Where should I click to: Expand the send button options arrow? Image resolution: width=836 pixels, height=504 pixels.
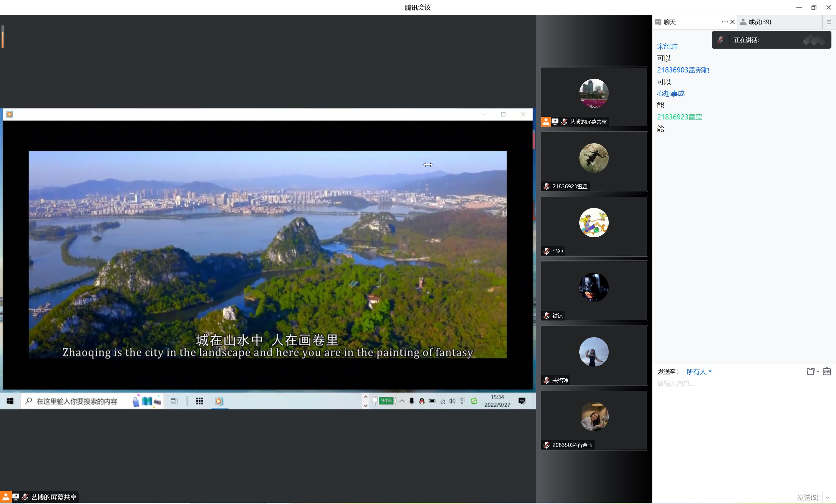click(x=828, y=497)
